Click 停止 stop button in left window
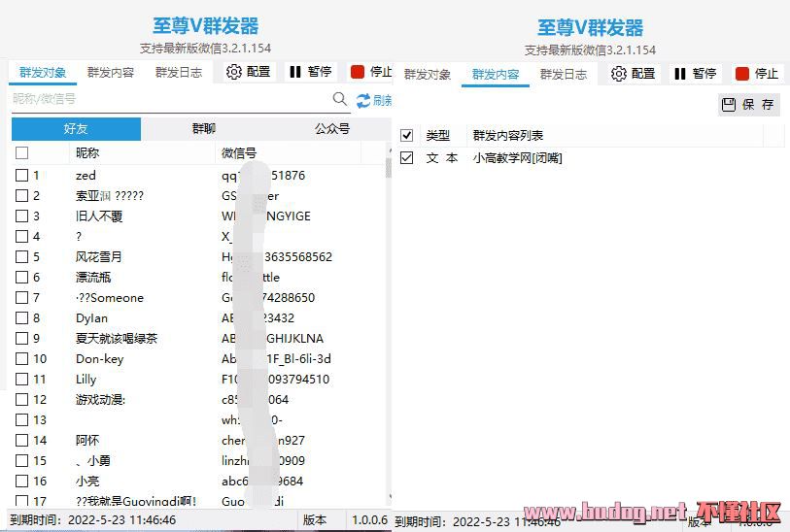This screenshot has height=532, width=790. coord(371,72)
